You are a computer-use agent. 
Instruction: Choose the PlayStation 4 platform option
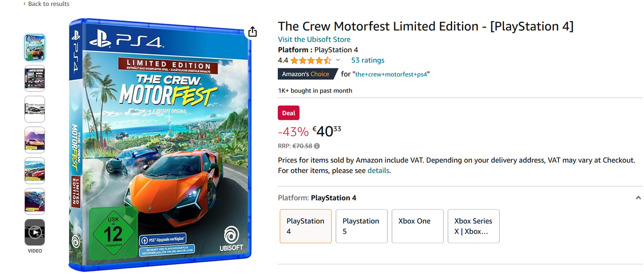click(305, 226)
